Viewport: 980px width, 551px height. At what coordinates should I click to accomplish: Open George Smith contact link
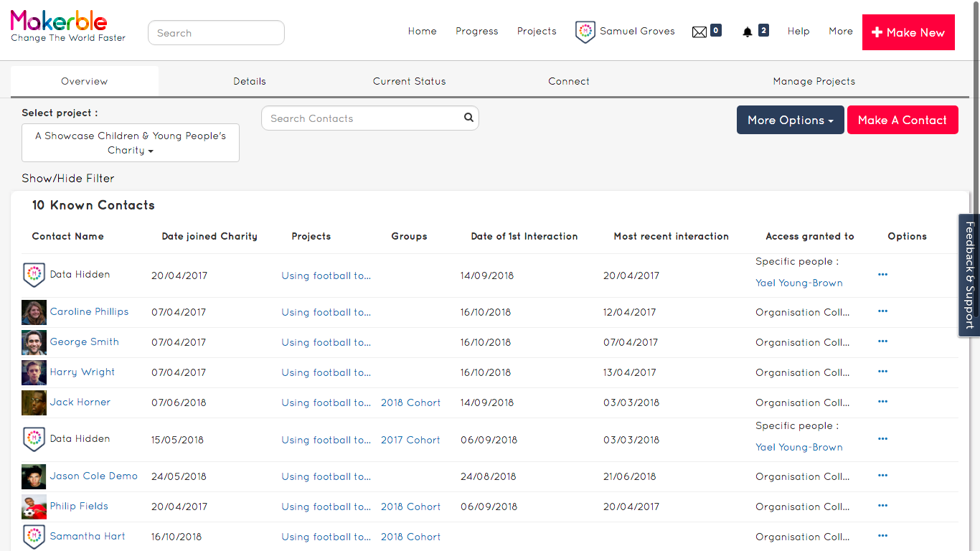pyautogui.click(x=85, y=342)
